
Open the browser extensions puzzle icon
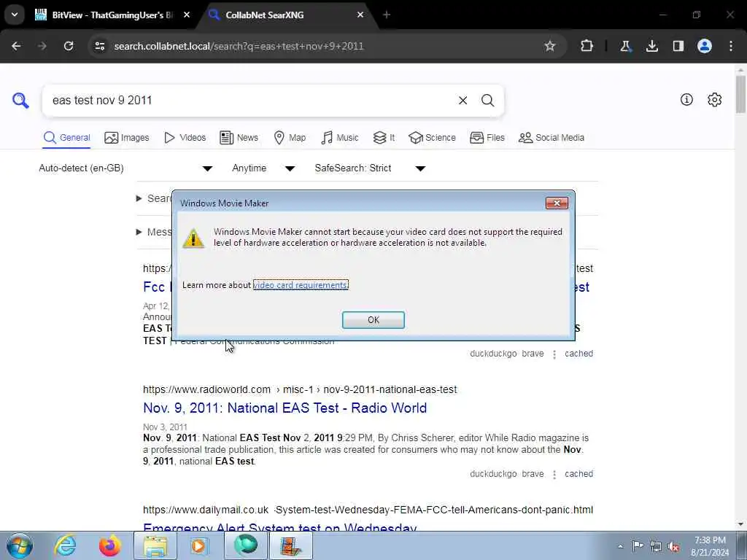click(587, 46)
